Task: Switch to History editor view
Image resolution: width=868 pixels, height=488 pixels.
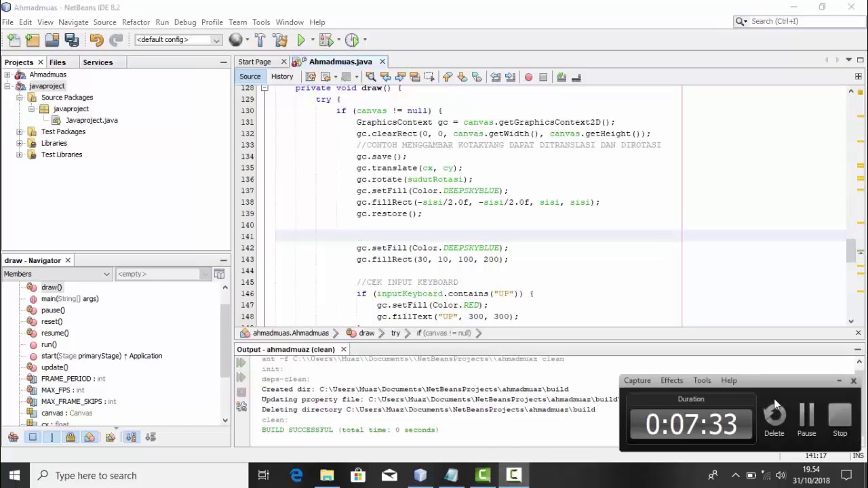Action: pyautogui.click(x=282, y=77)
